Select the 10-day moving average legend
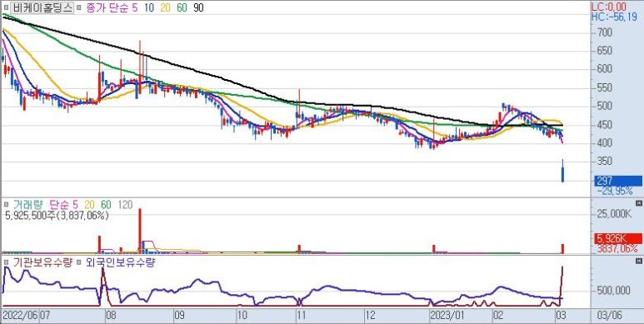The width and height of the screenshot is (644, 324). click(149, 7)
